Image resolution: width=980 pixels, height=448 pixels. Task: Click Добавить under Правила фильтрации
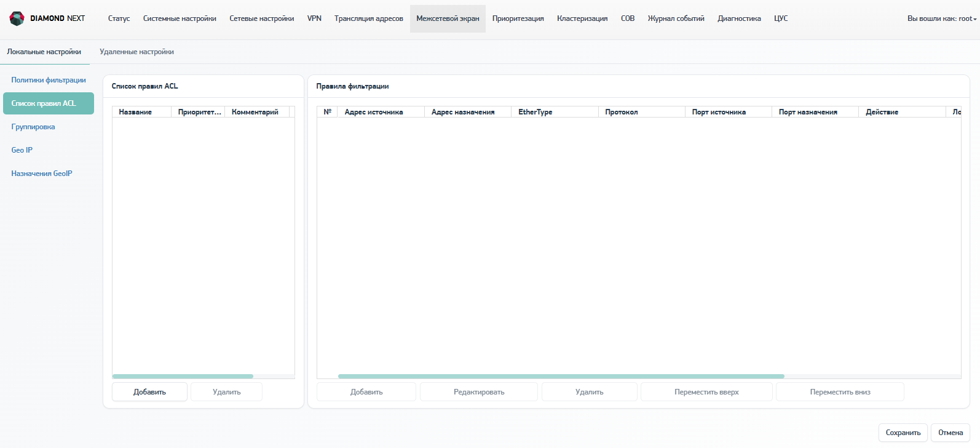(366, 392)
